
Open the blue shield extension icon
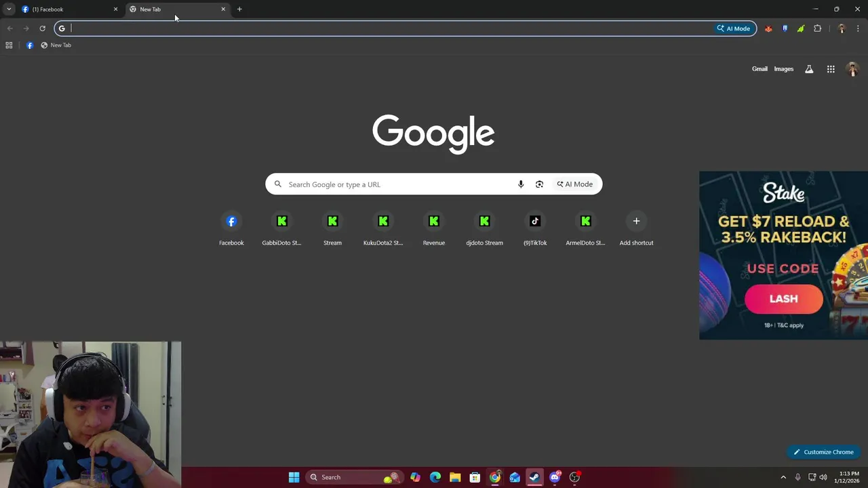(x=785, y=28)
